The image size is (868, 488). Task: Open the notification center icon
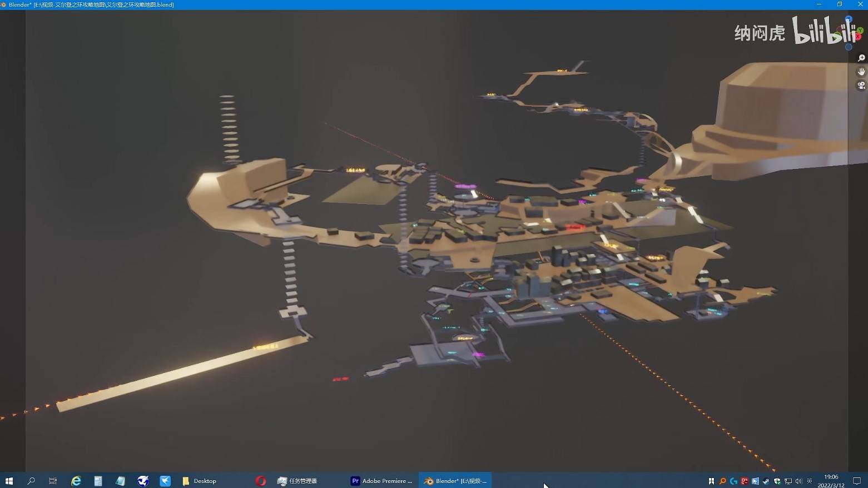857,481
